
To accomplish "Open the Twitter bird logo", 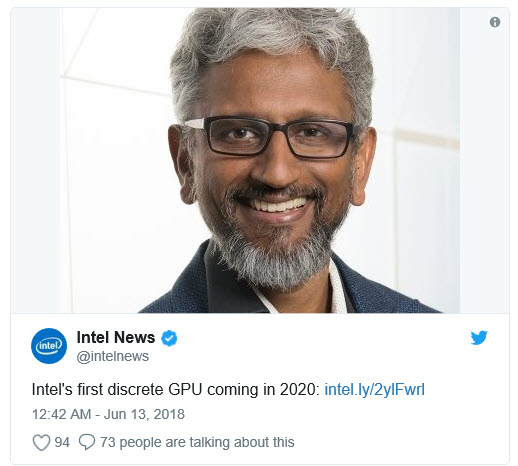I will [479, 338].
